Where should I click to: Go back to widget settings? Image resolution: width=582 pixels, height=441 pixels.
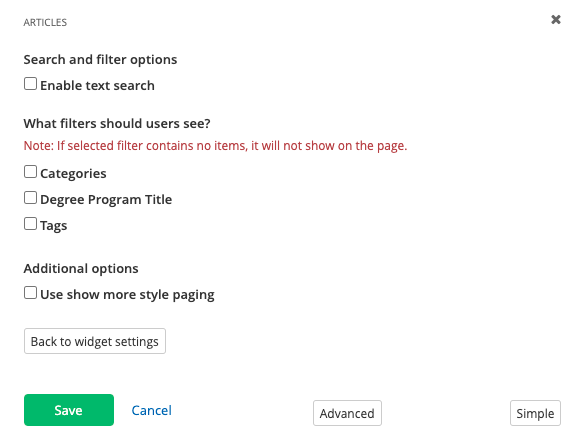point(95,341)
